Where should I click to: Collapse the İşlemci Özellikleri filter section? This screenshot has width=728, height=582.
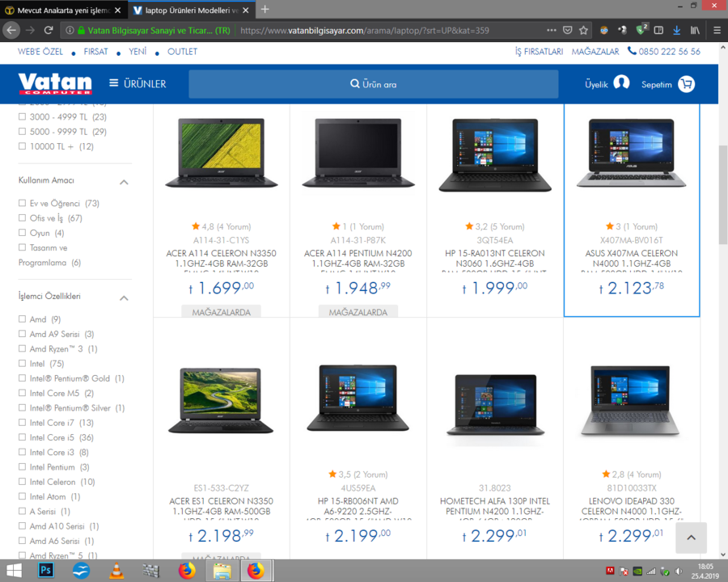coord(124,298)
